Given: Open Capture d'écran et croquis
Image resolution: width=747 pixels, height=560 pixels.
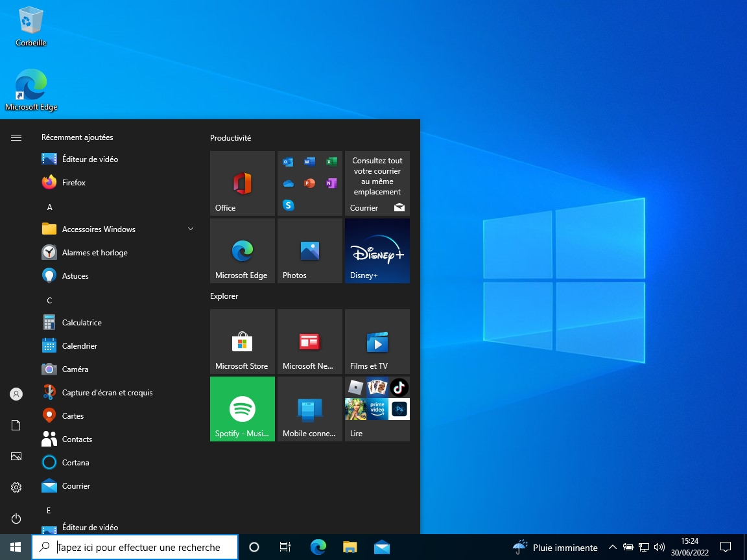Looking at the screenshot, I should click(117, 392).
